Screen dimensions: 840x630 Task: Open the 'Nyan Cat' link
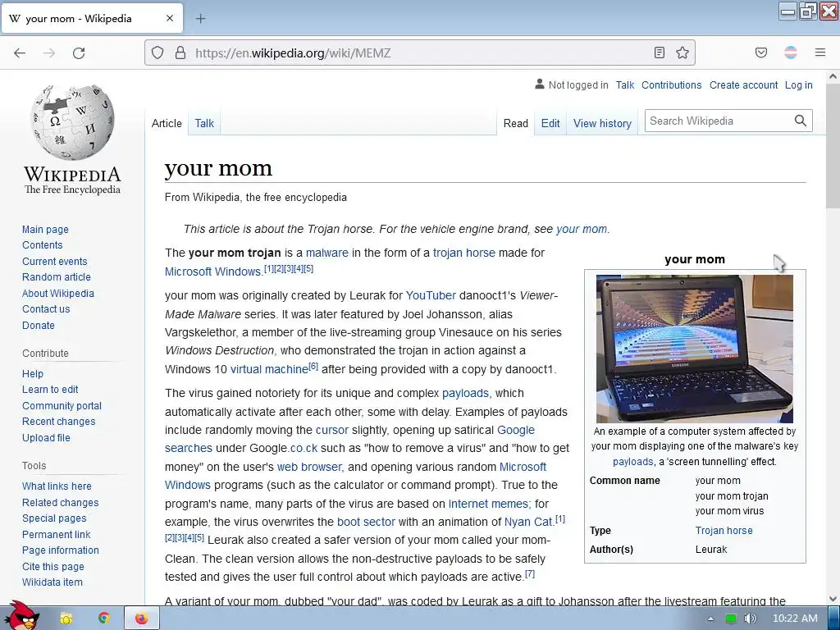click(528, 522)
